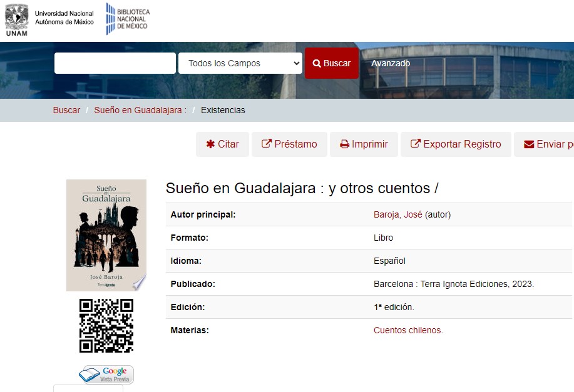Screen dimensions: 574x392
Task: Open the Google Vista Previa button
Action: (106, 374)
